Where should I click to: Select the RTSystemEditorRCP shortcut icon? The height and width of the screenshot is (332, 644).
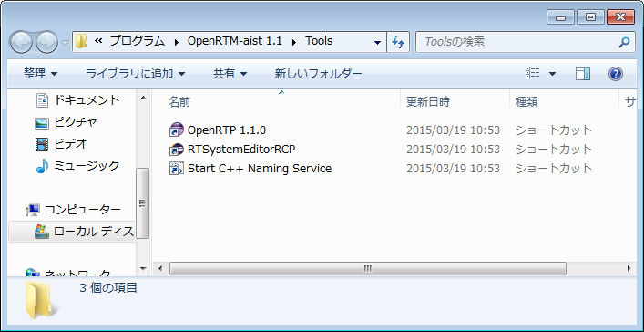(x=177, y=150)
